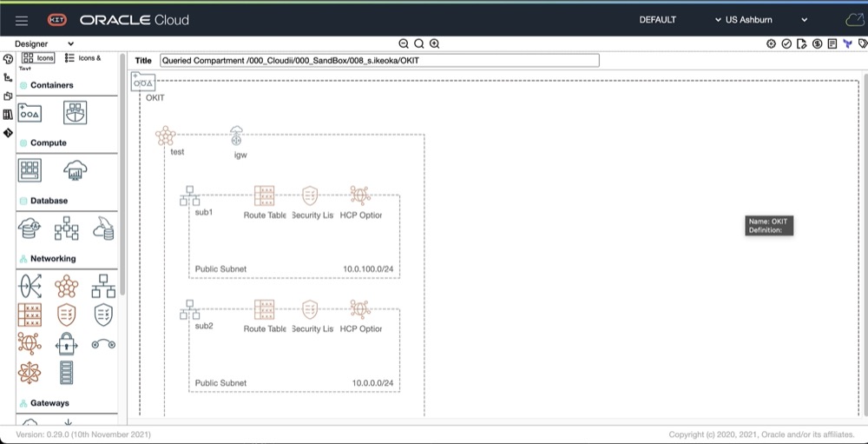
Task: Open the hamburger main menu
Action: pyautogui.click(x=22, y=21)
